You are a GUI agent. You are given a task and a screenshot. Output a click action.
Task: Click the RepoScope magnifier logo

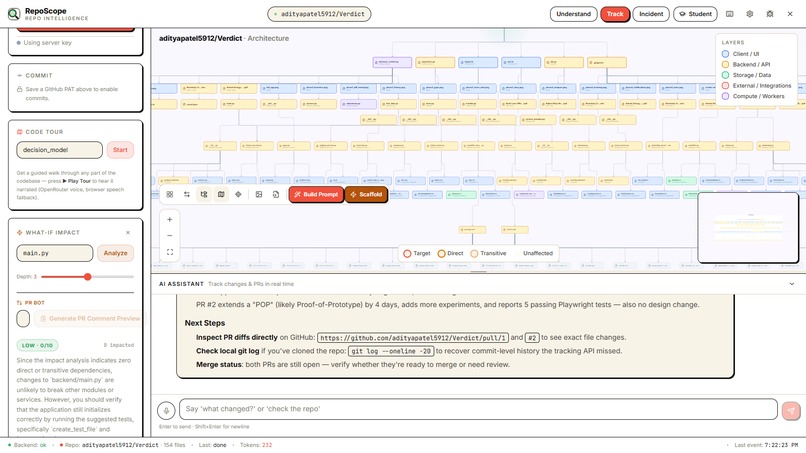(x=14, y=14)
